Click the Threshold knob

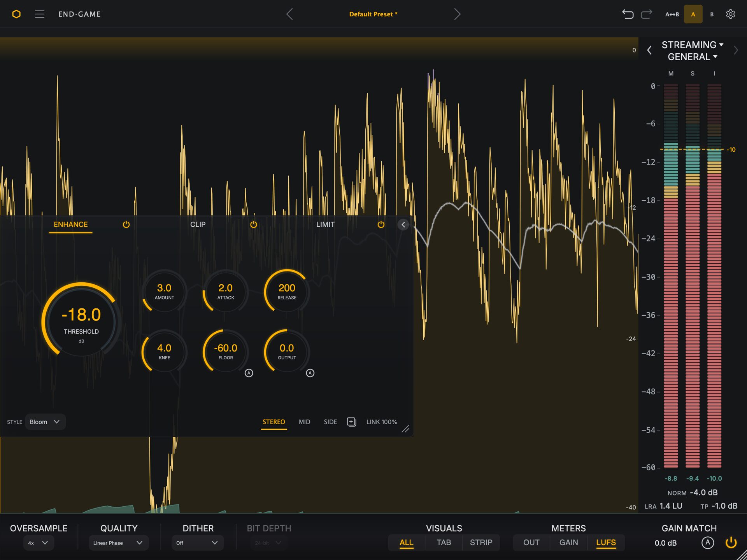tap(81, 321)
